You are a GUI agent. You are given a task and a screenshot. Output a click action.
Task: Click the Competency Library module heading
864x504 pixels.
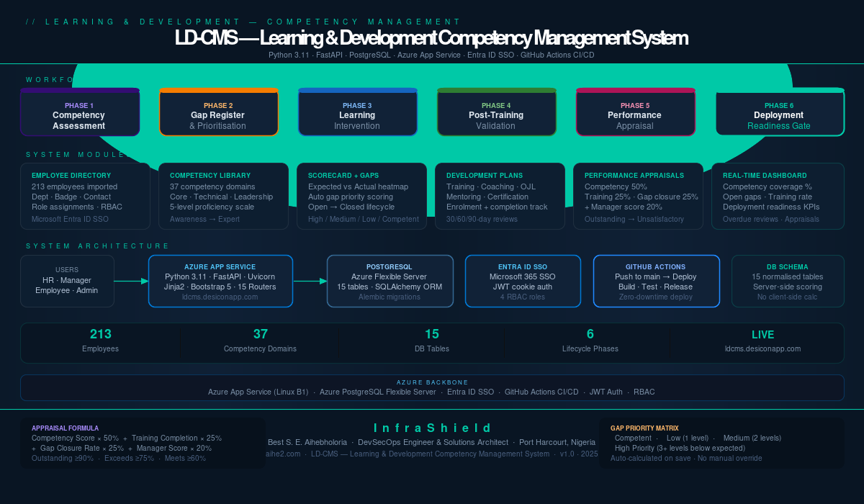click(x=210, y=176)
